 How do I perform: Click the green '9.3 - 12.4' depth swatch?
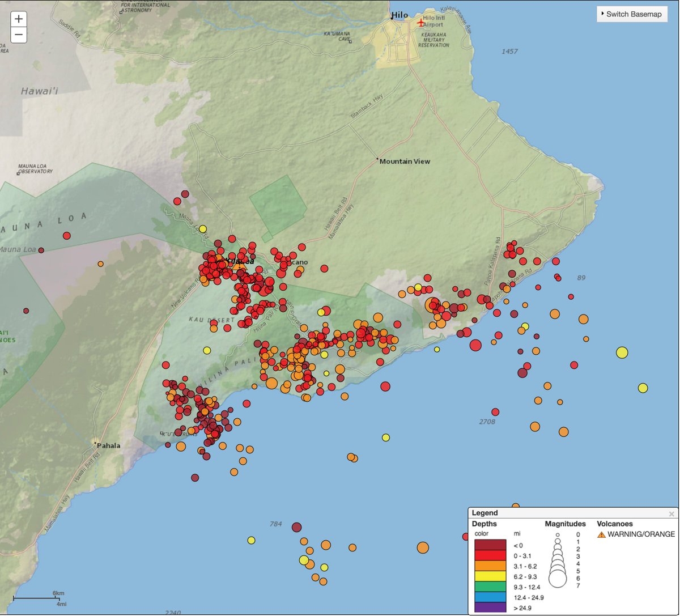490,587
